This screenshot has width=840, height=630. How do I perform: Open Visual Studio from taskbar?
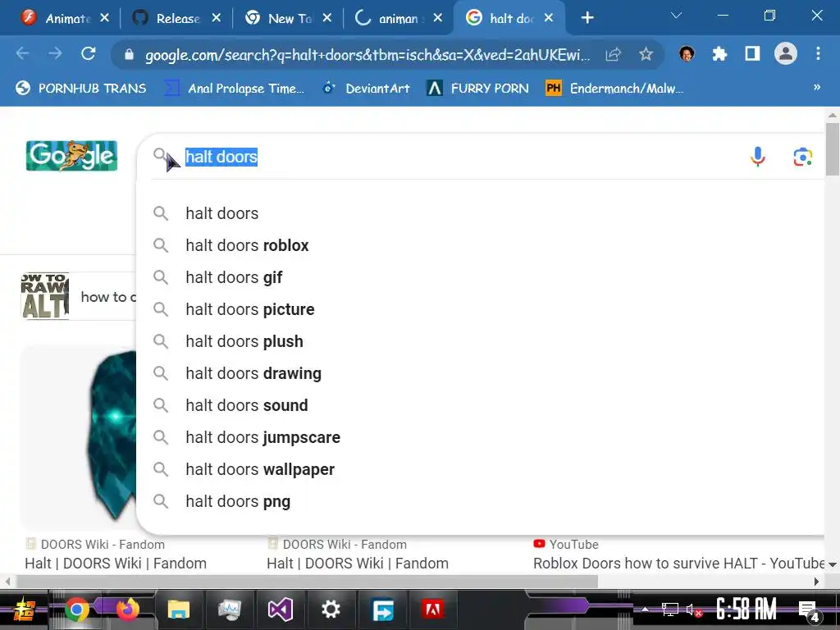pyautogui.click(x=281, y=609)
